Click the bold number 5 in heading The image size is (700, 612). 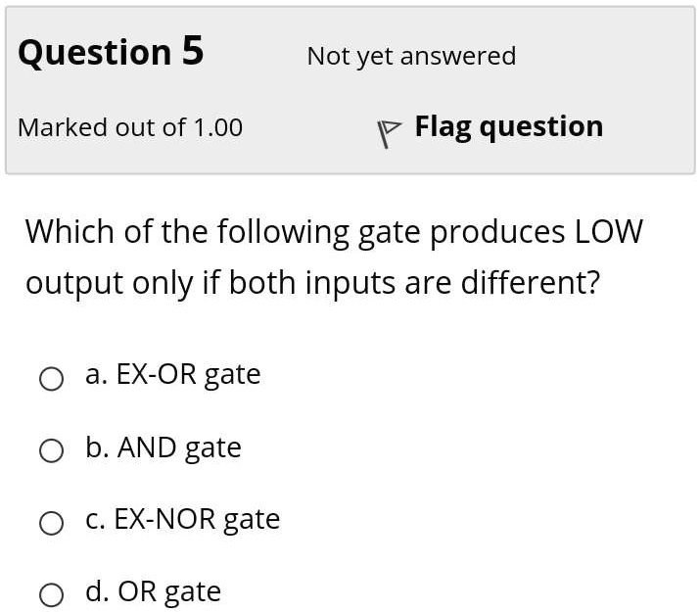coord(193,51)
